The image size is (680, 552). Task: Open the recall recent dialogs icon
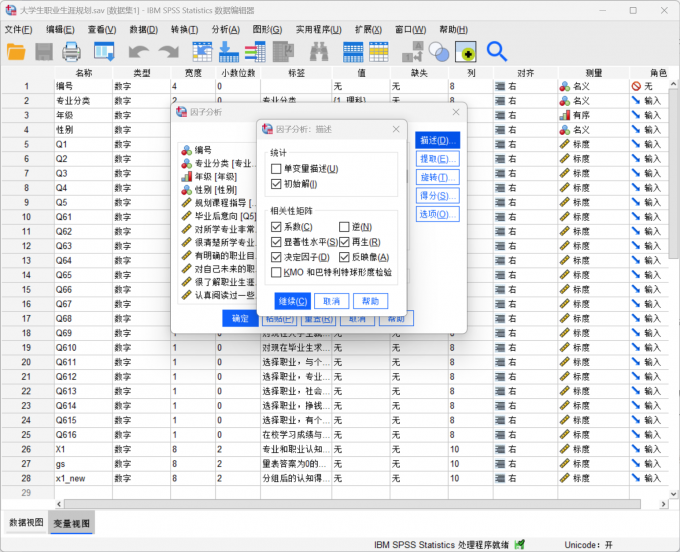(104, 52)
